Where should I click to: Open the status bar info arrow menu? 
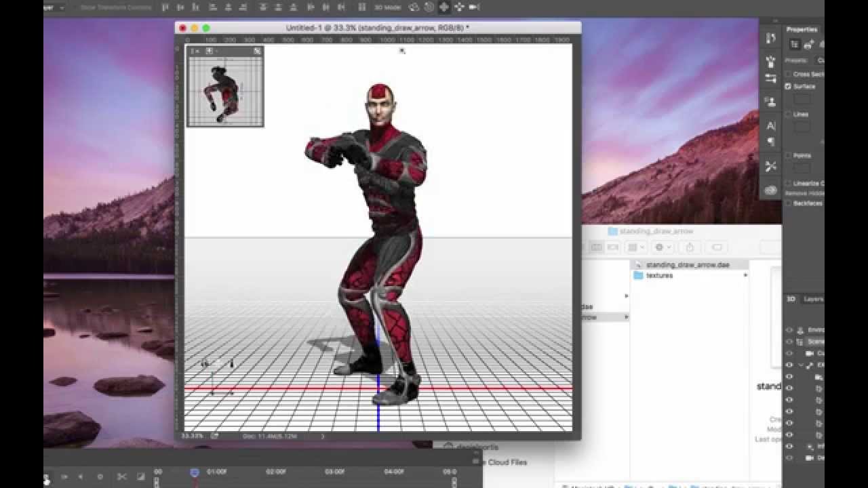322,436
